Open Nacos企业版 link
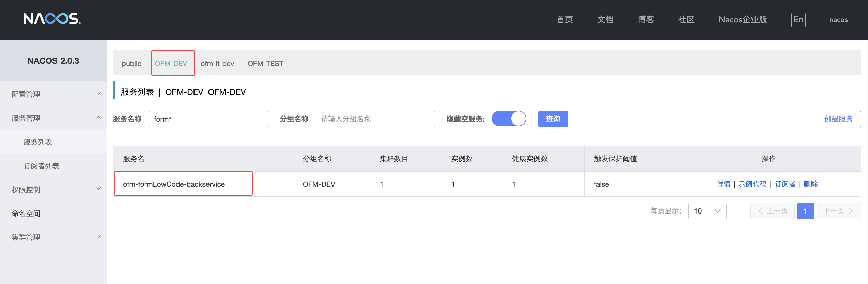The image size is (868, 284). point(743,20)
